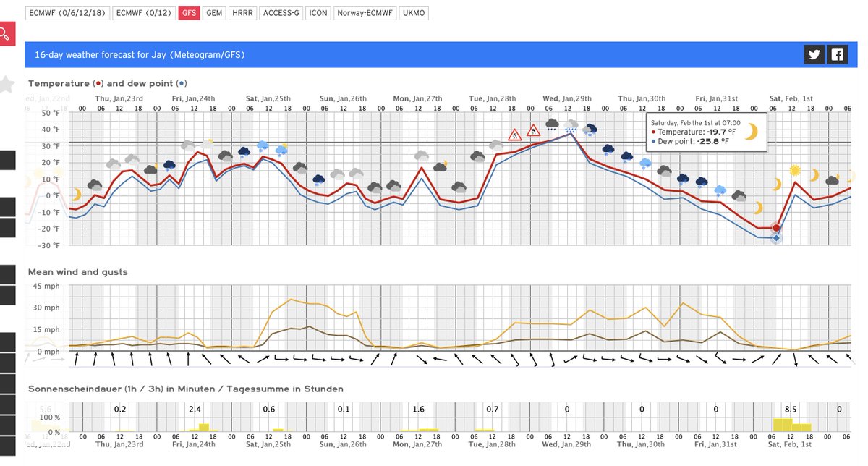Share the forecast on Twitter

click(x=814, y=54)
